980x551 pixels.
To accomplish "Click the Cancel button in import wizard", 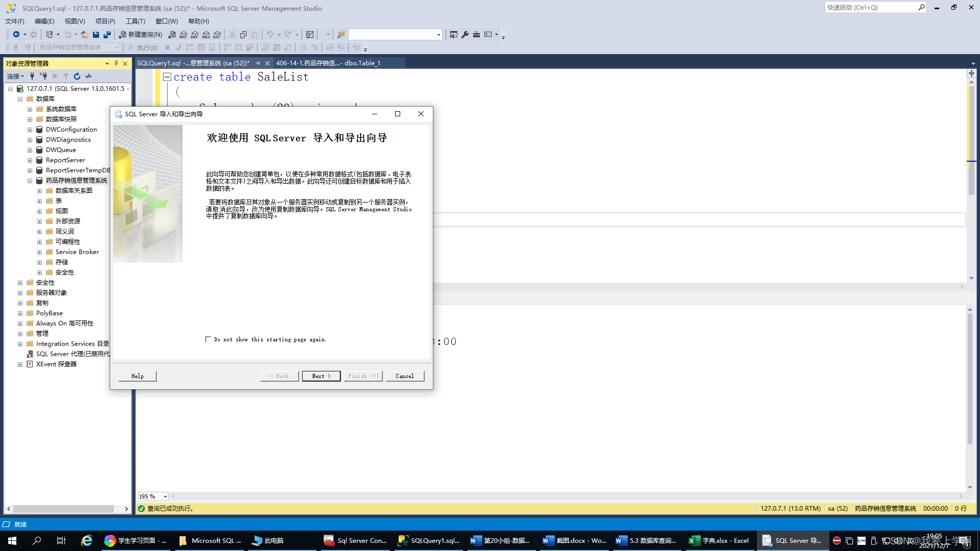I will 405,375.
